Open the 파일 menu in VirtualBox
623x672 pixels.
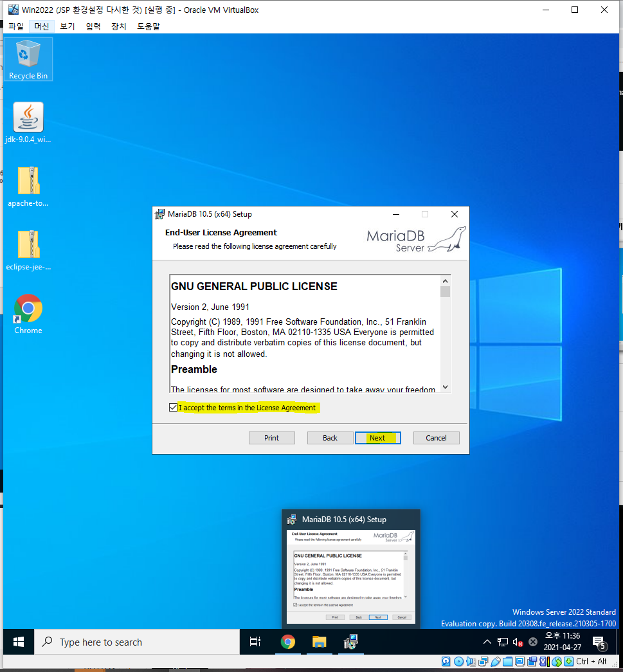(x=16, y=26)
